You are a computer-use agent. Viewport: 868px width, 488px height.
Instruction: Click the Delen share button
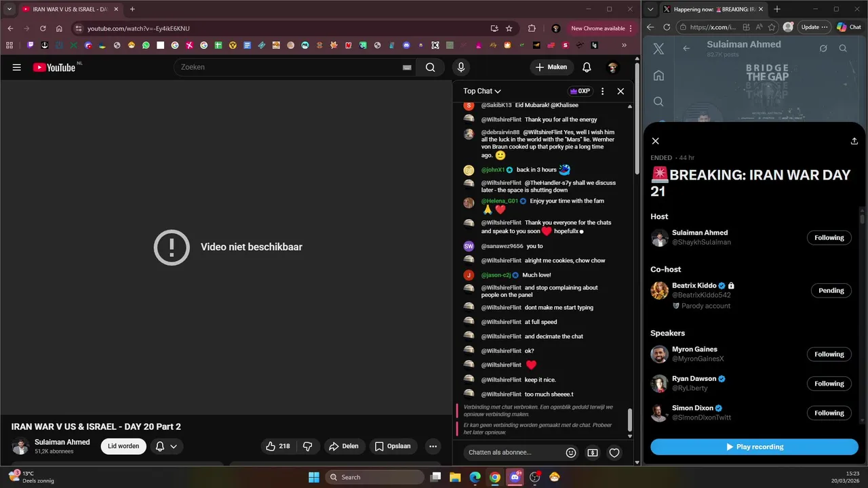344,446
